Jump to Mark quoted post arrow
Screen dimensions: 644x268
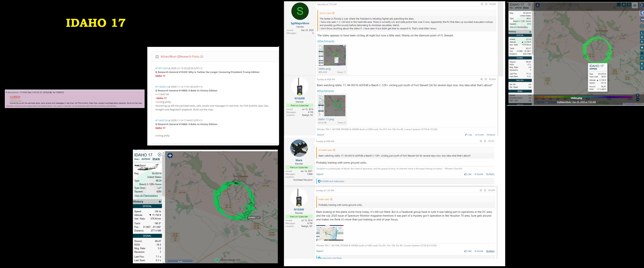coord(331,199)
